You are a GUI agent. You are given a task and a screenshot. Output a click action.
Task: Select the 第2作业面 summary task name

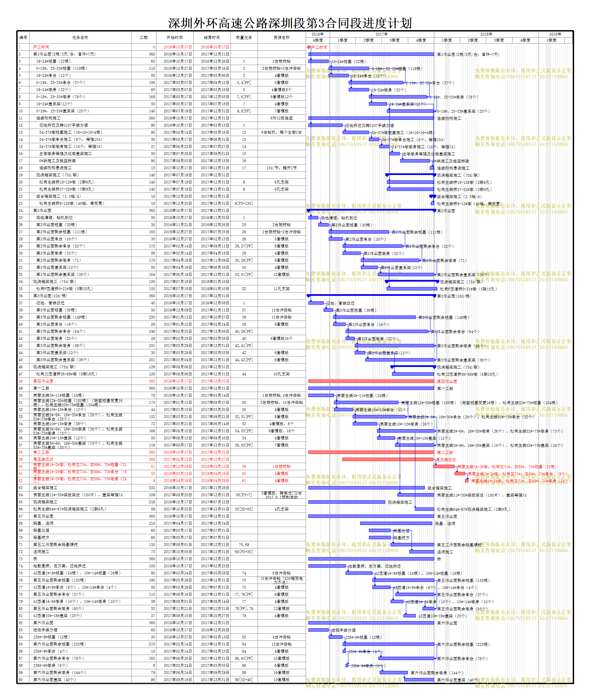(42, 211)
